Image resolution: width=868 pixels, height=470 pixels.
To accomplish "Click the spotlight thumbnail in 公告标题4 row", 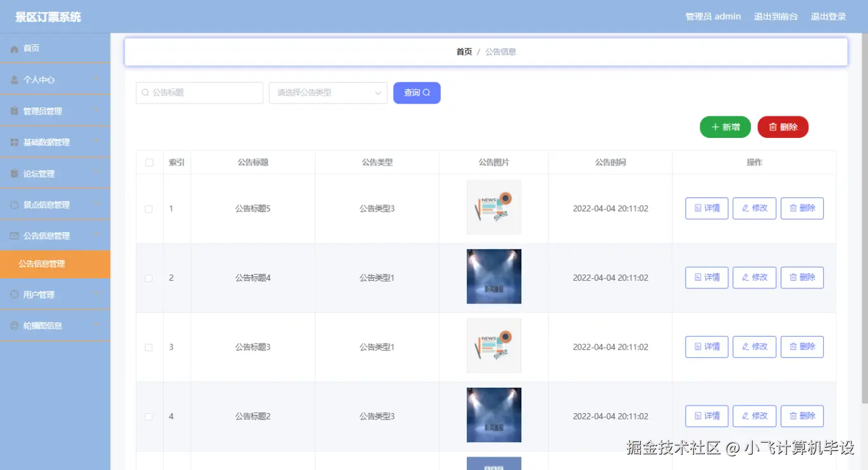I will point(494,276).
